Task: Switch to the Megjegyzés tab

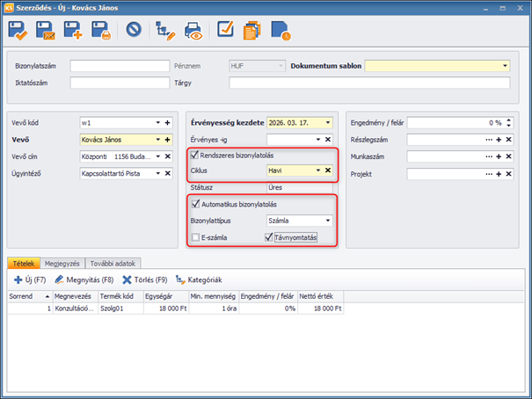Action: (62, 264)
